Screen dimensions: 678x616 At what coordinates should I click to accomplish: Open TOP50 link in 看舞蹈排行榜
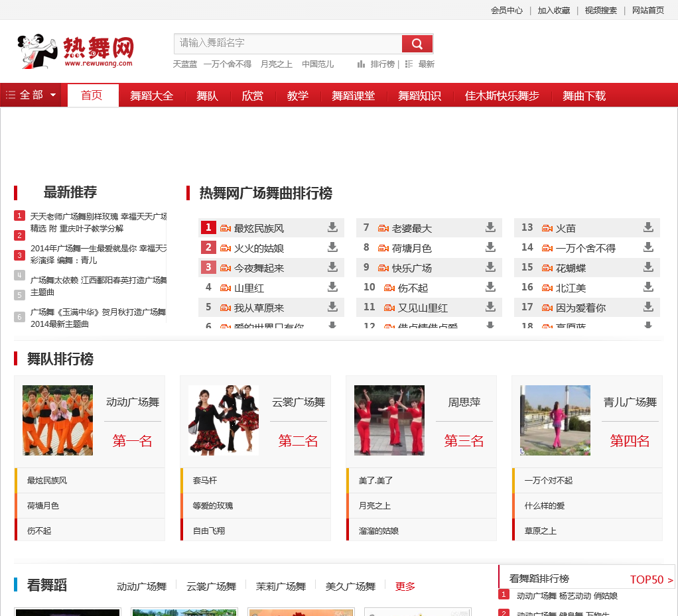[651, 580]
